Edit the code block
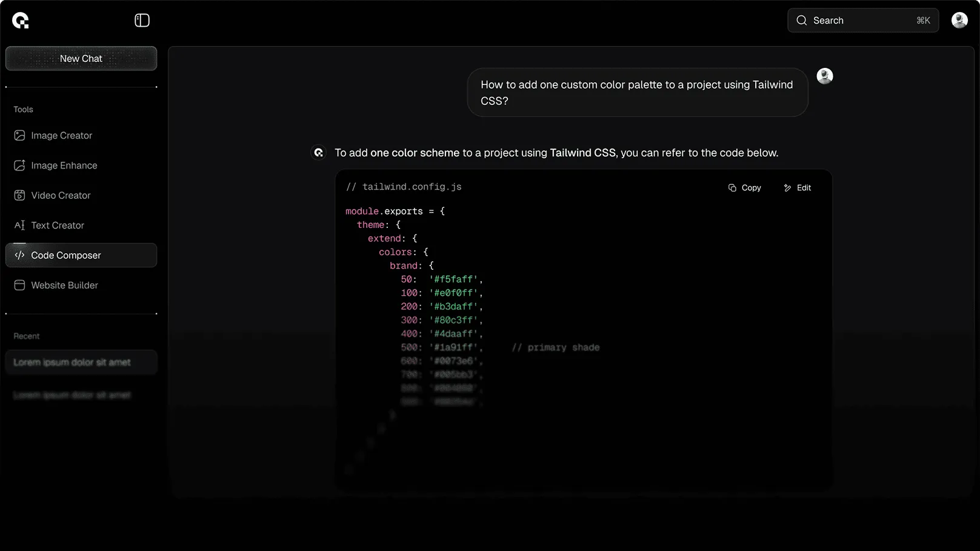 pyautogui.click(x=797, y=187)
